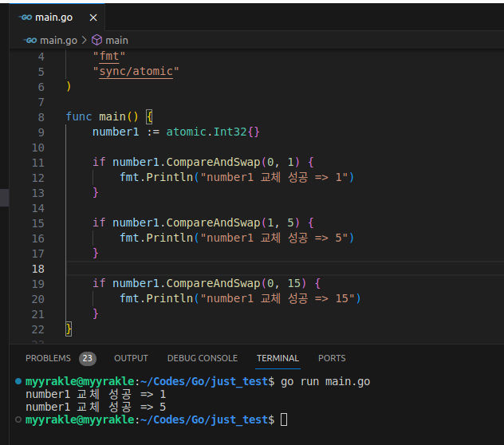504x445 pixels.
Task: Close the main.go editor tab
Action: tap(93, 17)
